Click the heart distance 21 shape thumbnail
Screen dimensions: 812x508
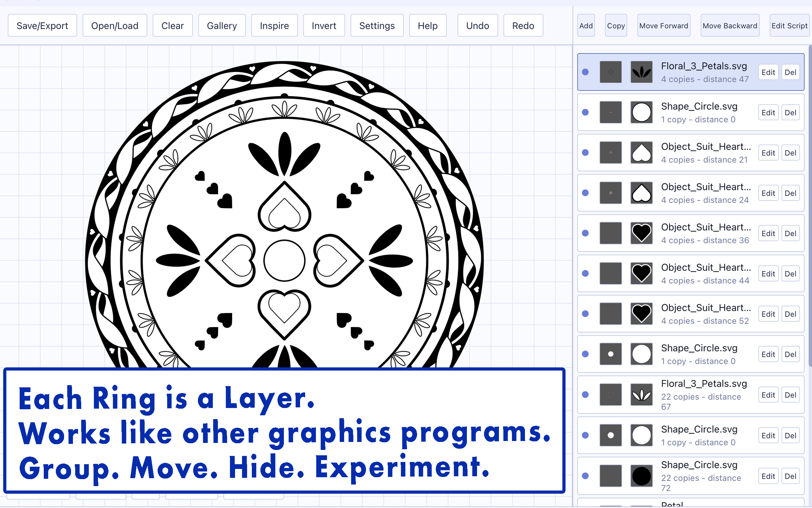[641, 152]
